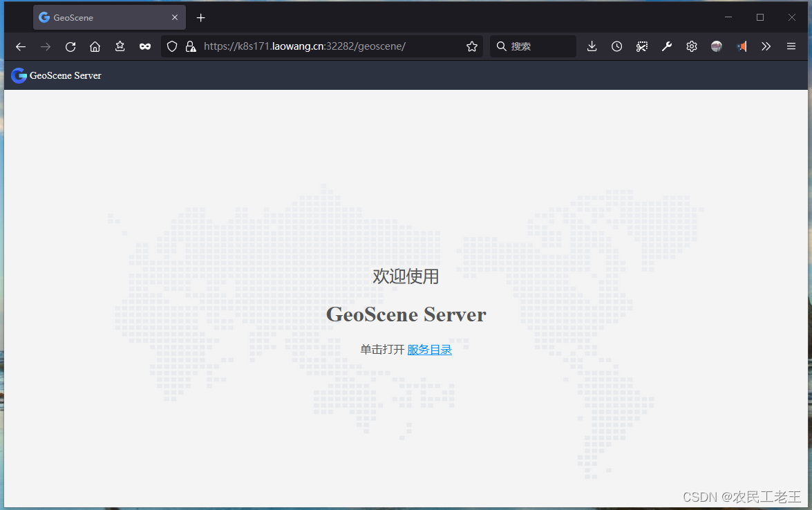812x510 pixels.
Task: Open browser settings gear icon
Action: click(691, 46)
